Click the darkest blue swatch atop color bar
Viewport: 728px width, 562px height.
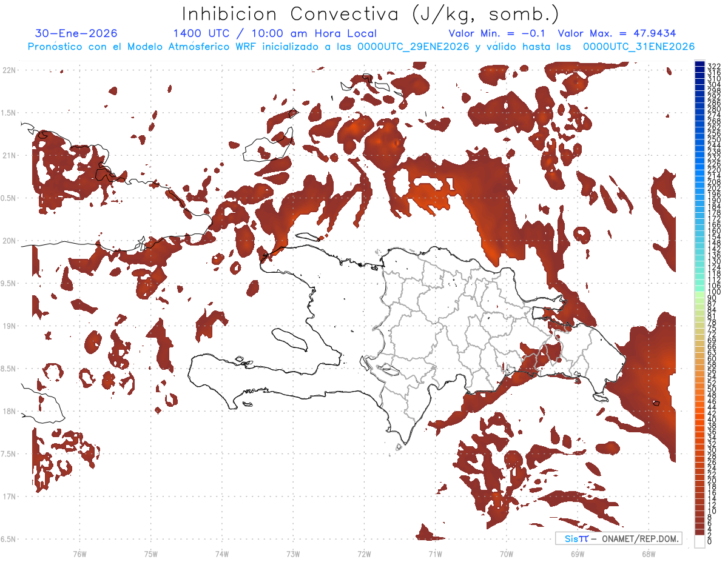pyautogui.click(x=700, y=64)
